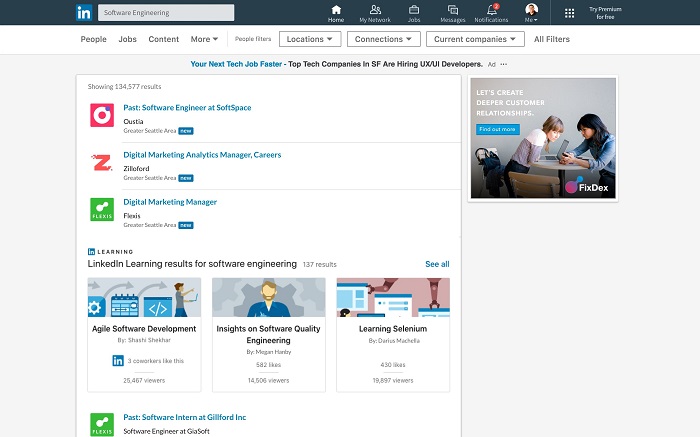
Task: Open the Connections filter dropdown
Action: pos(383,39)
